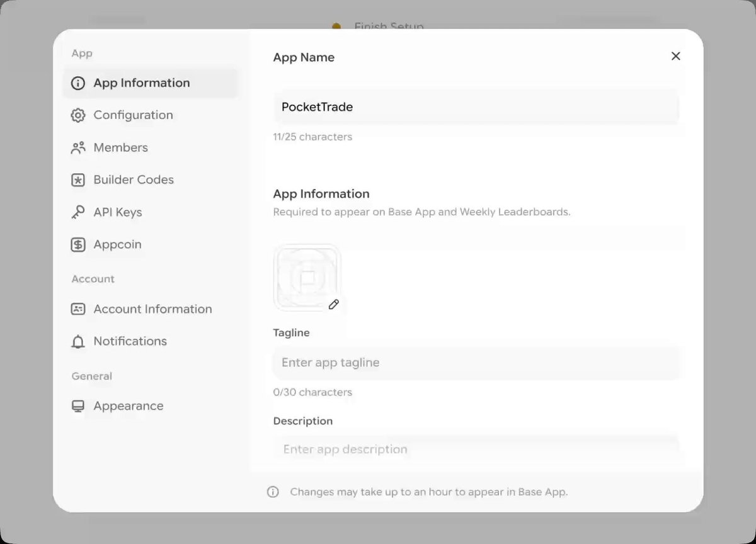Open the Appearance settings label
756x544 pixels.
click(129, 406)
